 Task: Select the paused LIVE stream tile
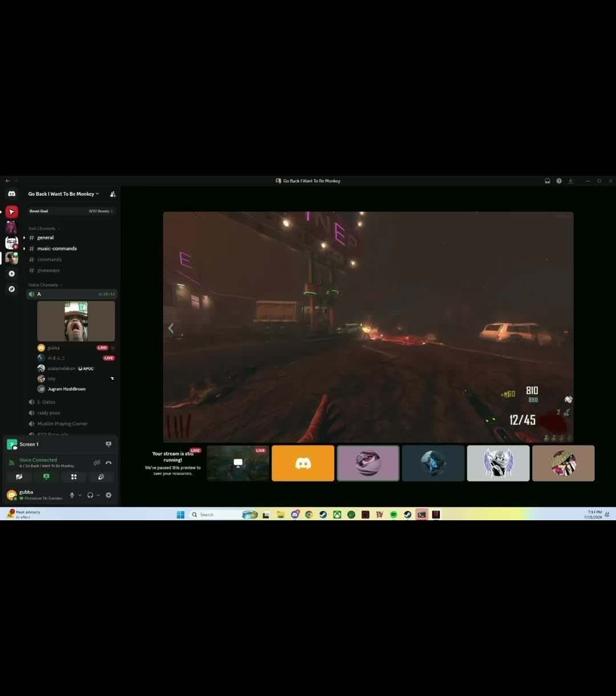coord(238,463)
